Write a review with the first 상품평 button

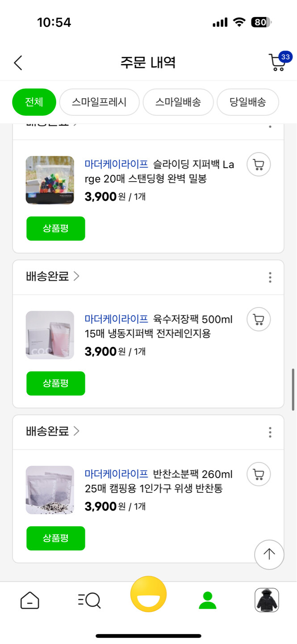[x=55, y=228]
